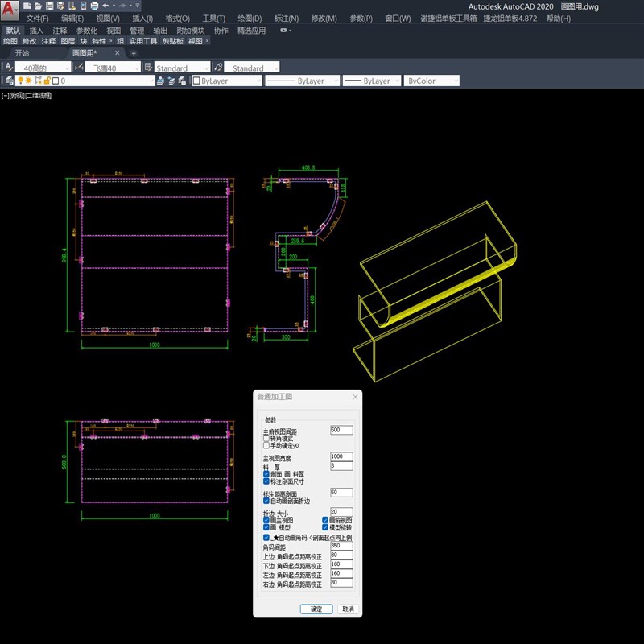Open the 编辑(E) menu
The image size is (644, 644).
pyautogui.click(x=72, y=19)
